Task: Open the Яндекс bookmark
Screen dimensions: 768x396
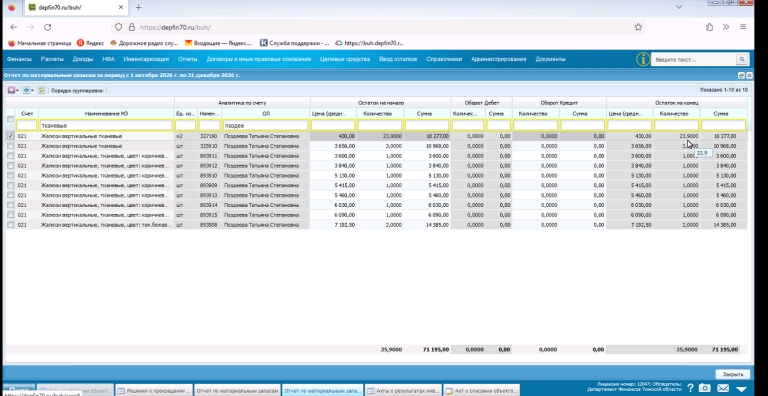Action: [91, 43]
